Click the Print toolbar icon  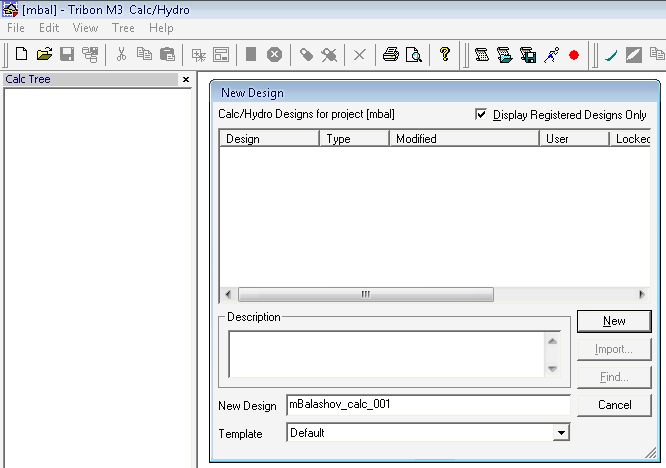[391, 54]
